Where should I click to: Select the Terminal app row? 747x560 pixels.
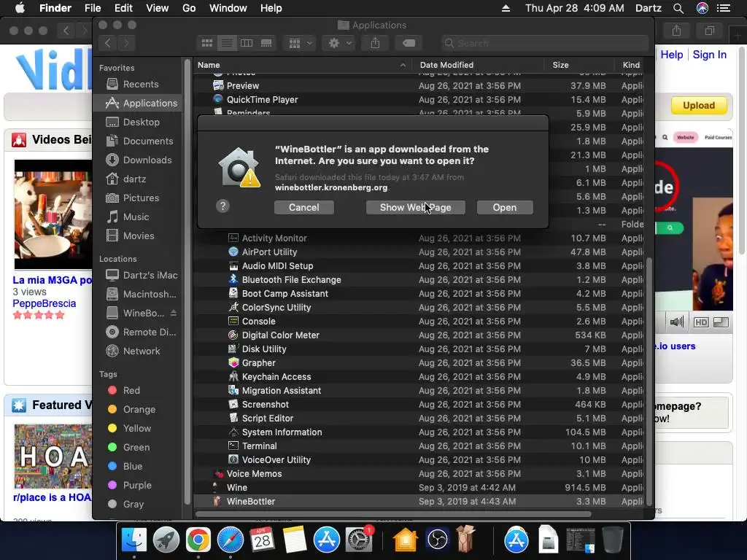(419, 446)
